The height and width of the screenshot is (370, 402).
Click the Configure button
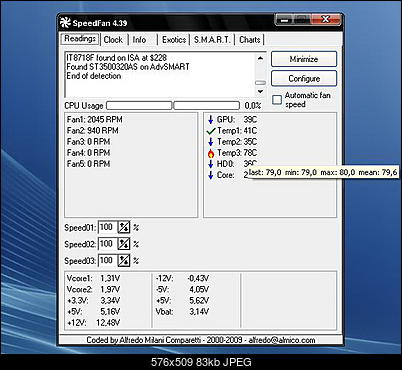(x=304, y=79)
